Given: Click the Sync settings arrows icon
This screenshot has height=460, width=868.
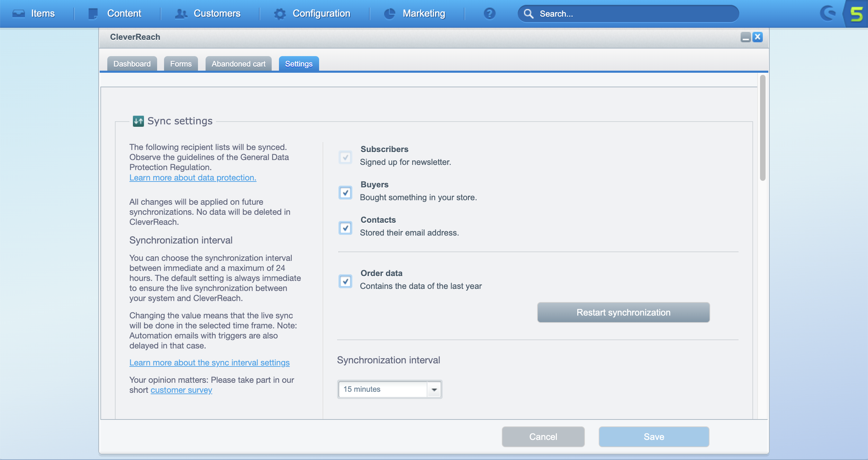Looking at the screenshot, I should point(138,121).
